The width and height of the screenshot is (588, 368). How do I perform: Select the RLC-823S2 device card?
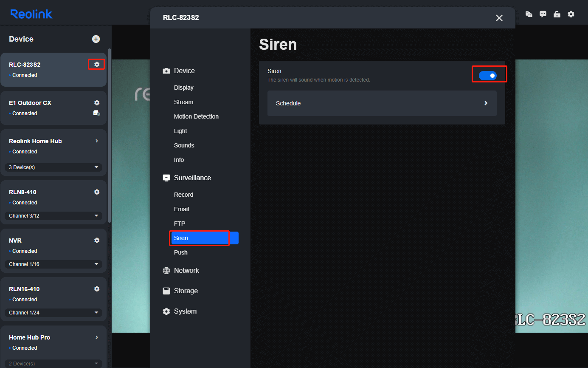53,70
